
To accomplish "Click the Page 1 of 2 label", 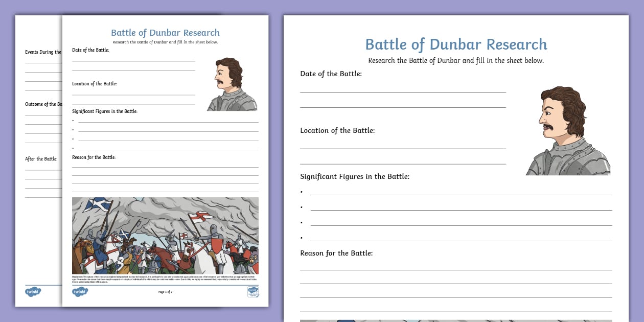I will (x=165, y=292).
